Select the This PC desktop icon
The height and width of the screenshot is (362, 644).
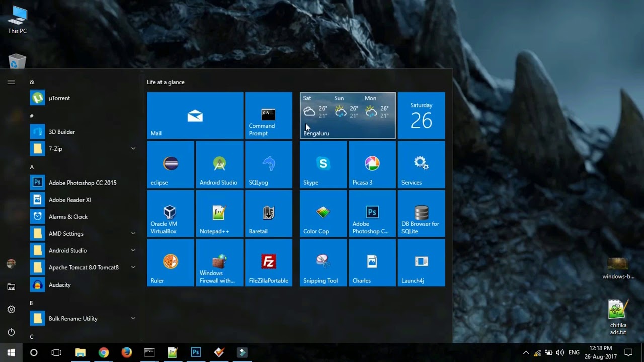pos(17,20)
